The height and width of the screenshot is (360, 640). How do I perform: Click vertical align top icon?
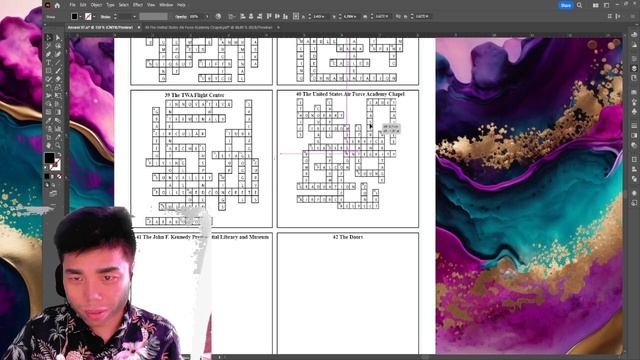[269, 16]
